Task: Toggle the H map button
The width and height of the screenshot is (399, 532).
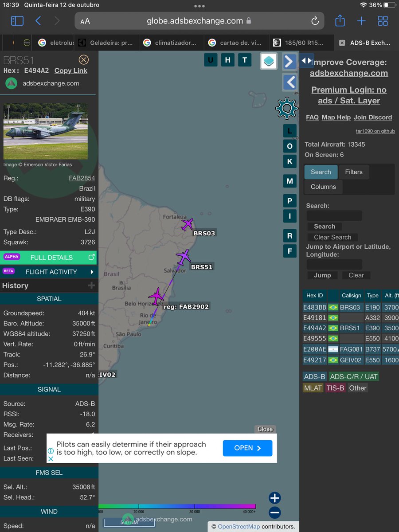Action: click(227, 60)
